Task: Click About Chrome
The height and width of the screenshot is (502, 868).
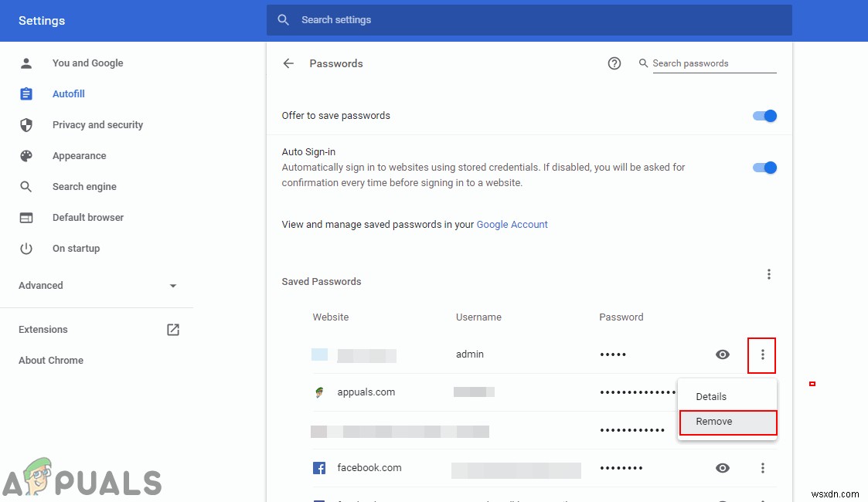Action: click(51, 360)
